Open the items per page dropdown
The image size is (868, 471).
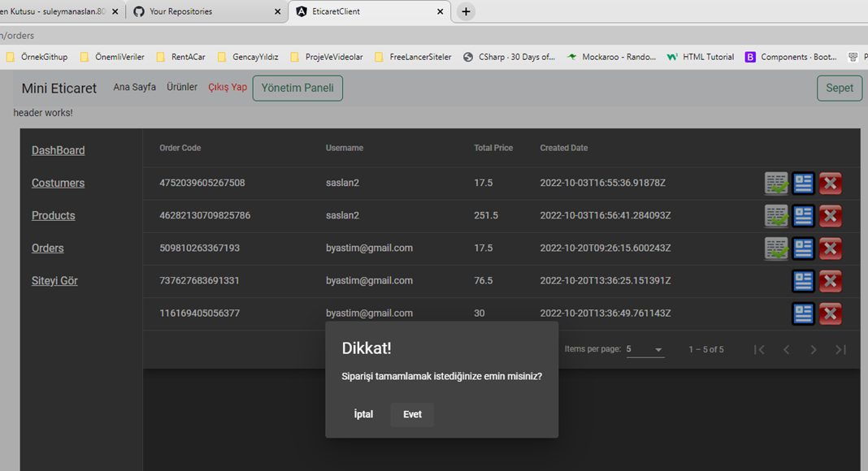[x=645, y=348]
